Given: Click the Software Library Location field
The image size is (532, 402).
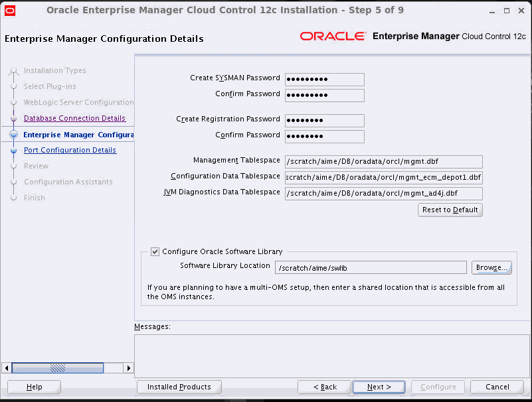Looking at the screenshot, I should coord(371,268).
